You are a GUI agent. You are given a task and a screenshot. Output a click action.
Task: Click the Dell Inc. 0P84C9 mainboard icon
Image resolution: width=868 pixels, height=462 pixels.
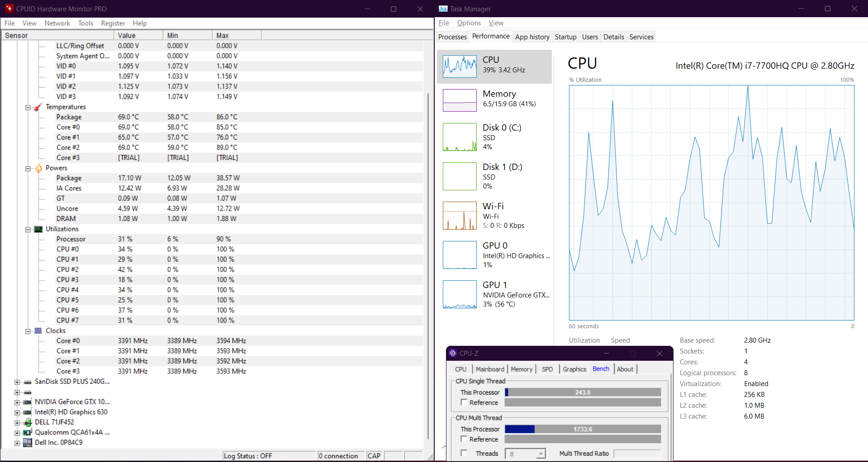pyautogui.click(x=28, y=443)
